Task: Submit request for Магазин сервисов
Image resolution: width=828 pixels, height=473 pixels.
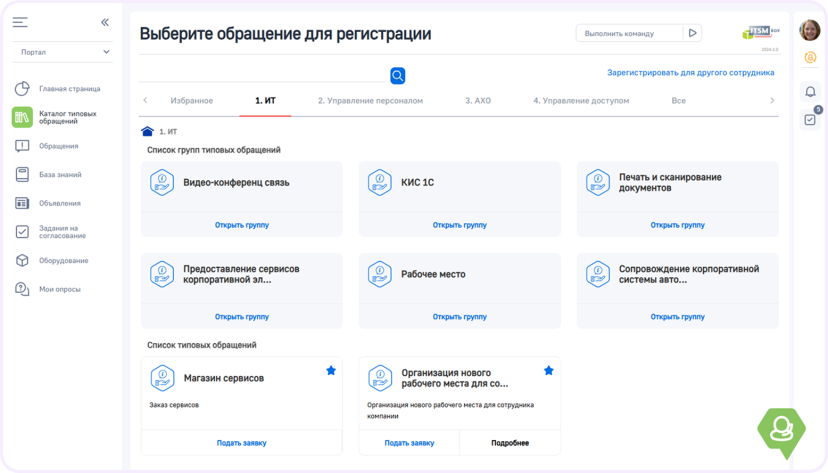Action: click(242, 443)
